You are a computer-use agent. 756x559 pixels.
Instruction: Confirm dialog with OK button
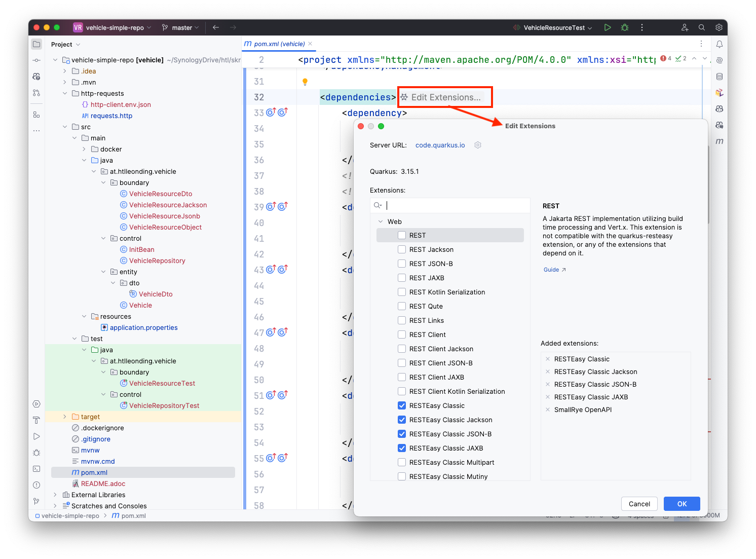[682, 504]
